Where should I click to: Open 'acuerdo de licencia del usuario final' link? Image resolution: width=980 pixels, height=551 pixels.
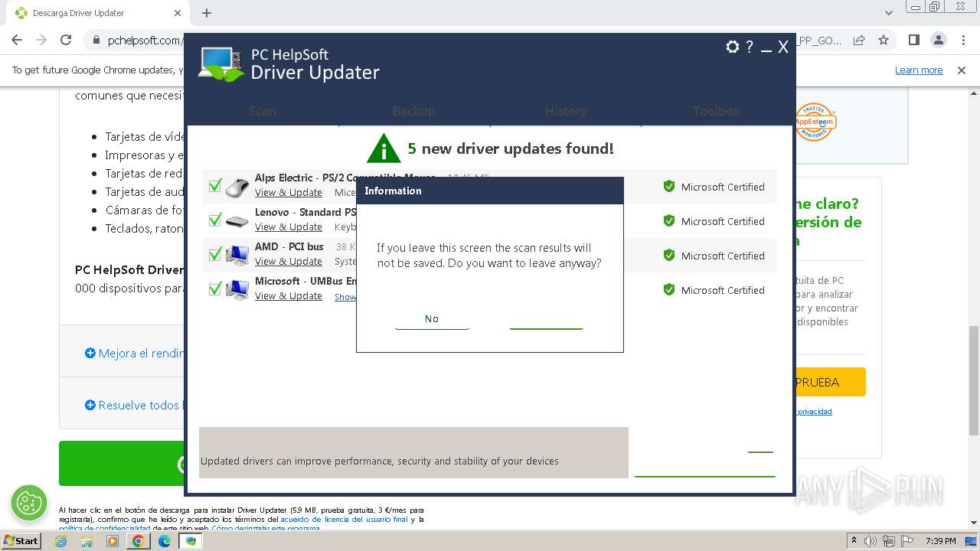[344, 520]
